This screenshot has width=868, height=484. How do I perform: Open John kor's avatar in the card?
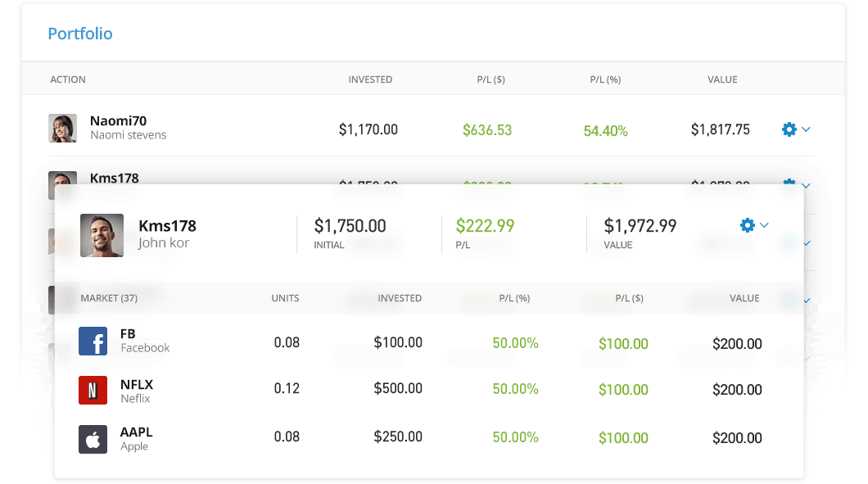tap(102, 236)
